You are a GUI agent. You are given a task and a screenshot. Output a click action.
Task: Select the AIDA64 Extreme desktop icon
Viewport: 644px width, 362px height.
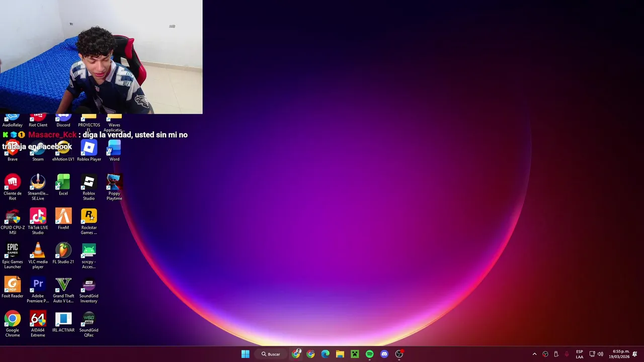click(x=38, y=324)
